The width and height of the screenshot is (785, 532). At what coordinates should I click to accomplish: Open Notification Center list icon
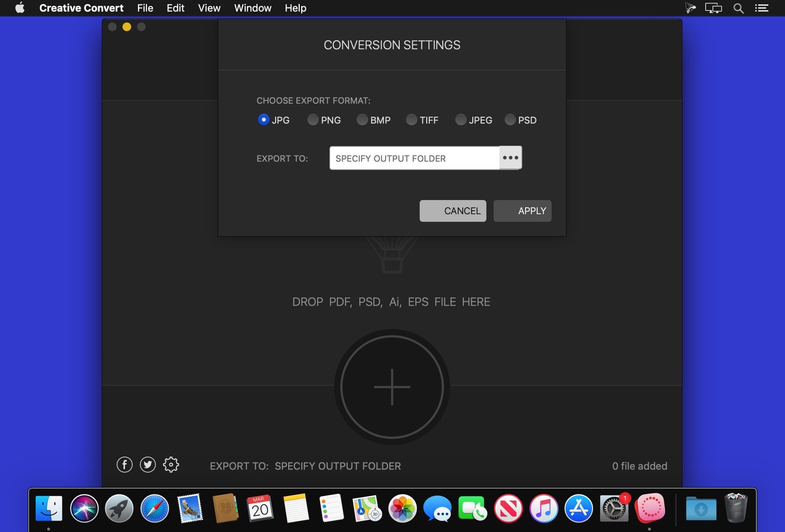(761, 8)
